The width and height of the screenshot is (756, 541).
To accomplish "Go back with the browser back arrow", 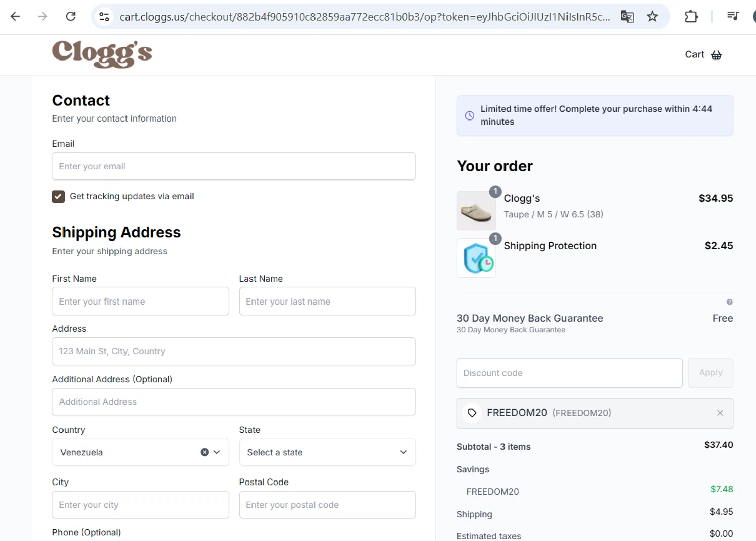I will click(15, 17).
